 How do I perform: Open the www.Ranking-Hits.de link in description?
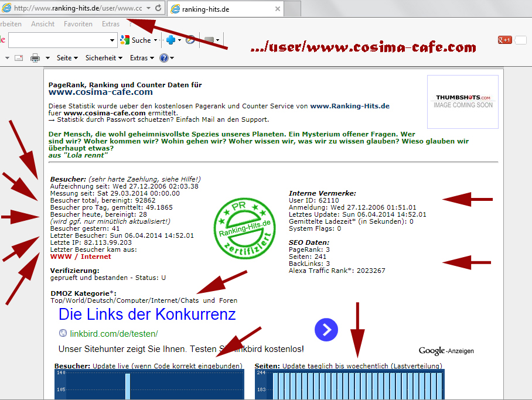[349, 106]
